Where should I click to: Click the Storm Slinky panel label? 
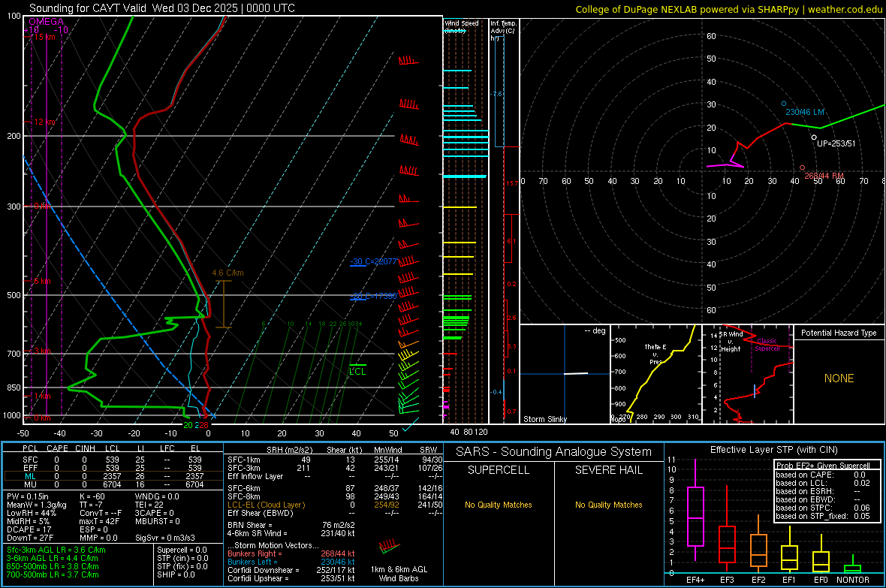(x=544, y=419)
